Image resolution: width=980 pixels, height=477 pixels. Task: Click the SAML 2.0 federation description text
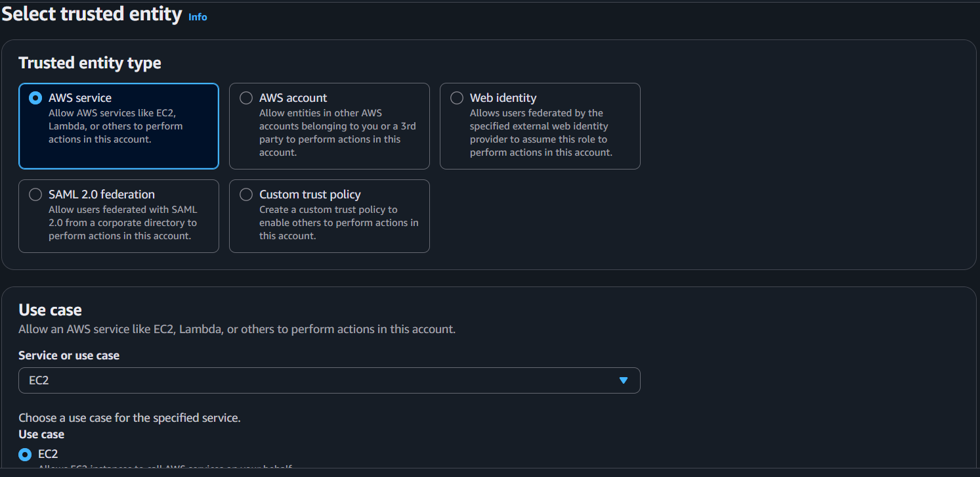[123, 223]
